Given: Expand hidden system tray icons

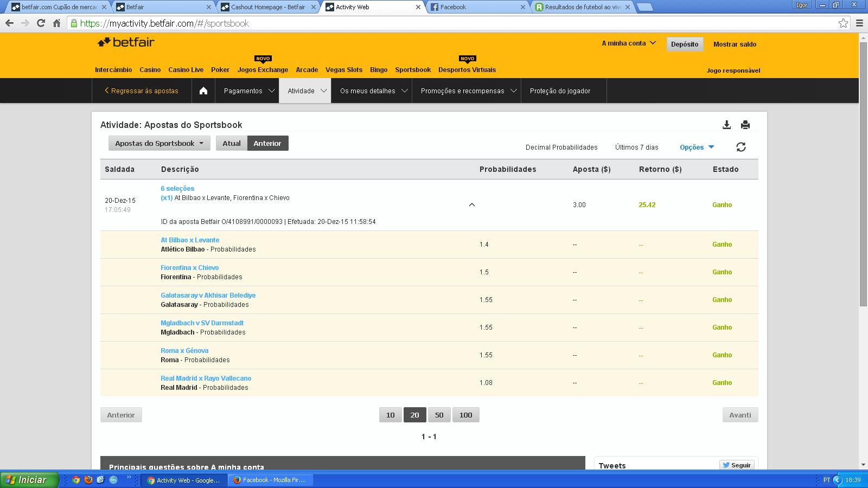Looking at the screenshot, I should (x=837, y=480).
